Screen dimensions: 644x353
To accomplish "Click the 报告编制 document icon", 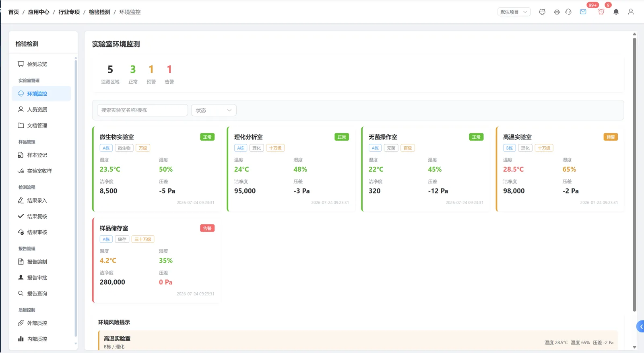I will tap(21, 262).
